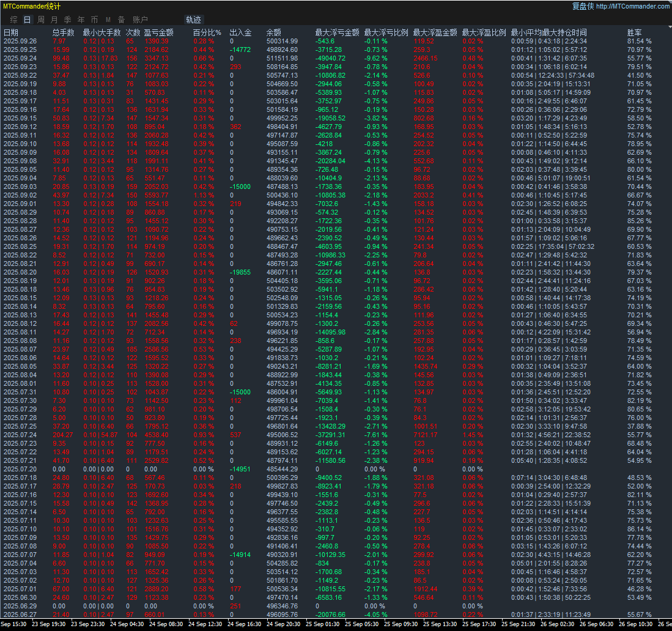Click the 出入金 column header
Image resolution: width=672 pixels, height=631 pixels.
pos(240,32)
